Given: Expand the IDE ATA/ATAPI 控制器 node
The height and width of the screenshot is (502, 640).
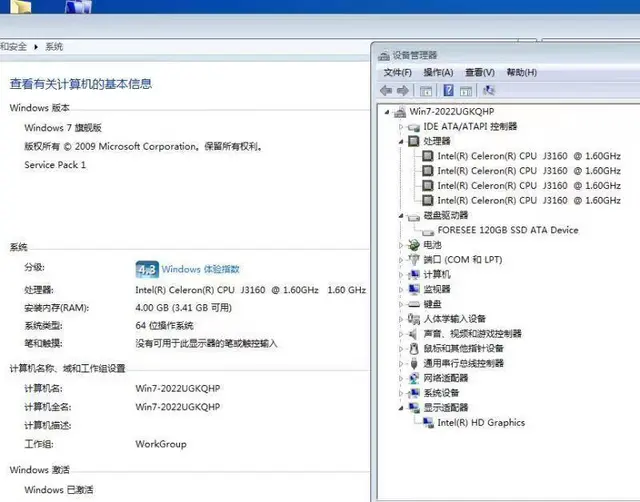Looking at the screenshot, I should 401,127.
